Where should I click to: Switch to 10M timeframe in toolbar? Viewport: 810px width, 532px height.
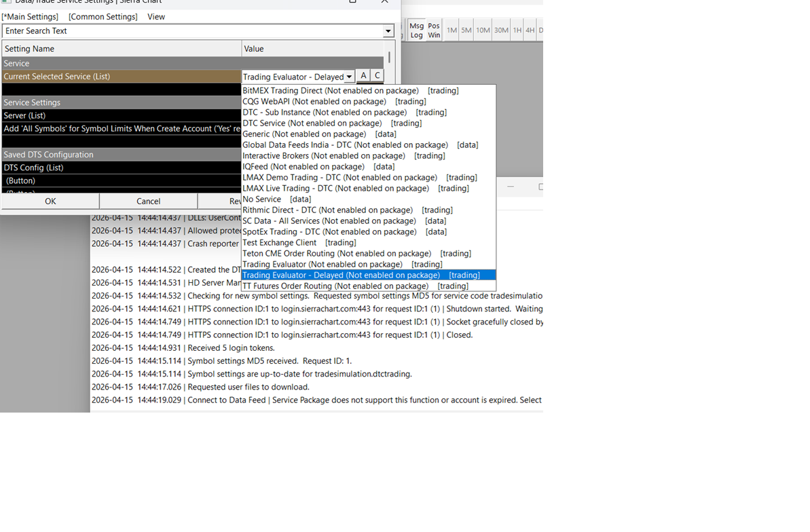tap(483, 31)
